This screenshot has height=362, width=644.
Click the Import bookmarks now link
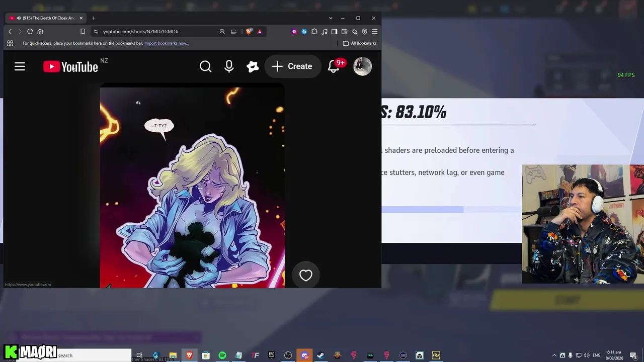click(x=167, y=43)
